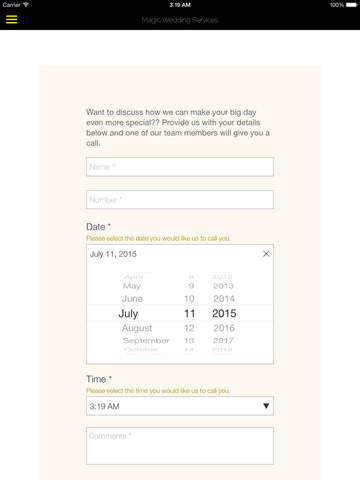Image resolution: width=360 pixels, height=480 pixels.
Task: Expand the Time dropdown arrow
Action: (x=266, y=406)
